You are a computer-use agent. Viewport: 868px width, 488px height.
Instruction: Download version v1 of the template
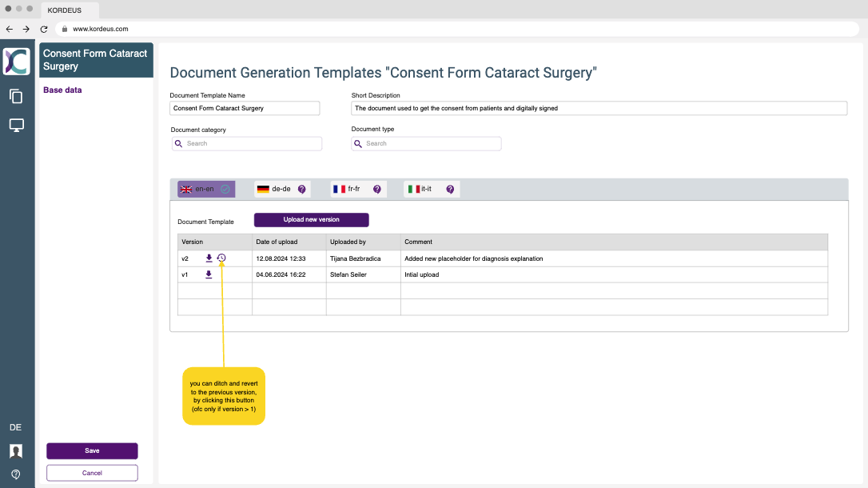click(x=209, y=274)
